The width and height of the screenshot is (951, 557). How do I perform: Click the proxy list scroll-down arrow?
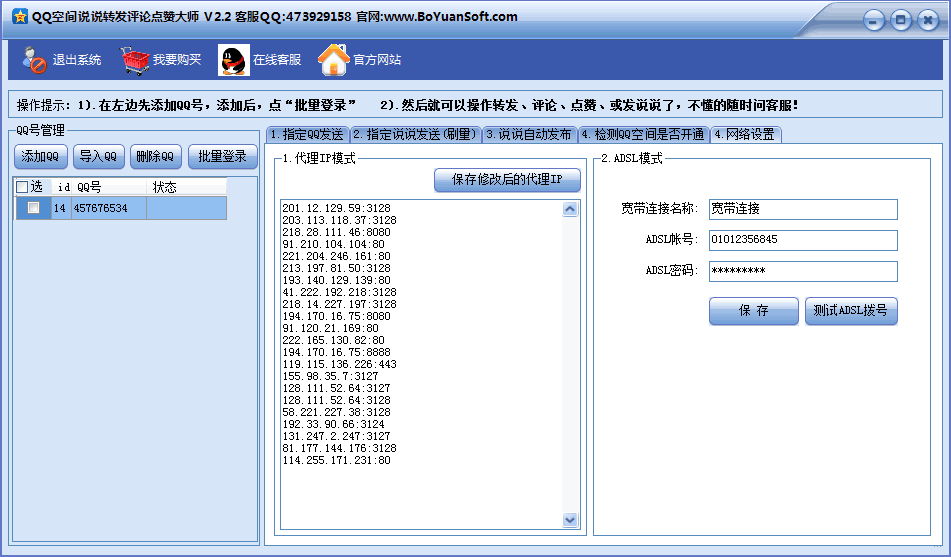point(570,519)
